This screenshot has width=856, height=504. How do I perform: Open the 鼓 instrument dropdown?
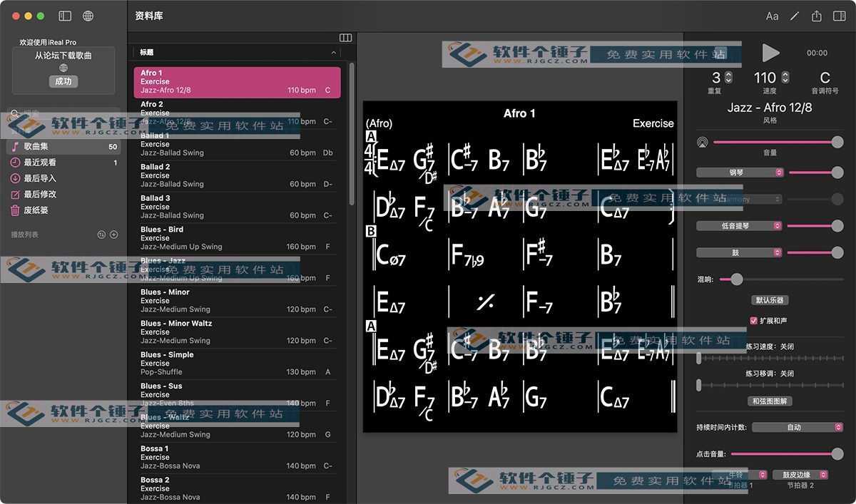point(740,252)
